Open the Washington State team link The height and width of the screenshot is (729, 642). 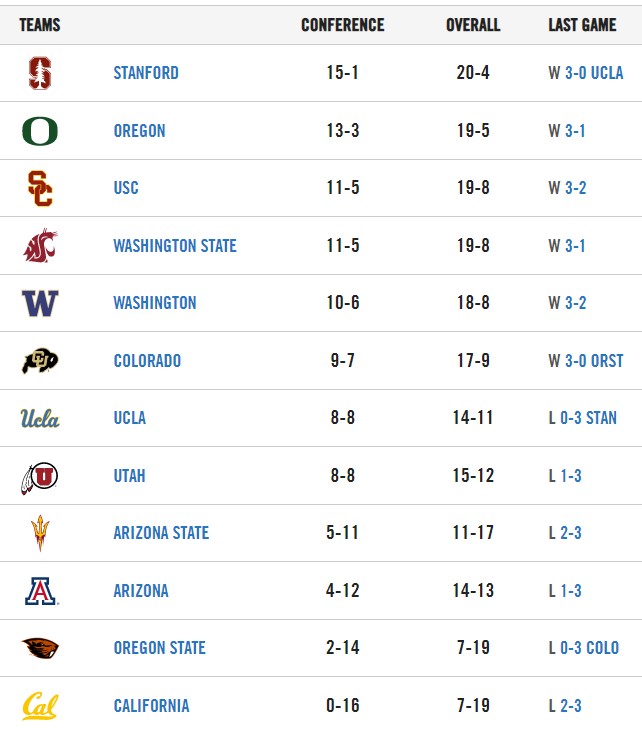pos(175,245)
